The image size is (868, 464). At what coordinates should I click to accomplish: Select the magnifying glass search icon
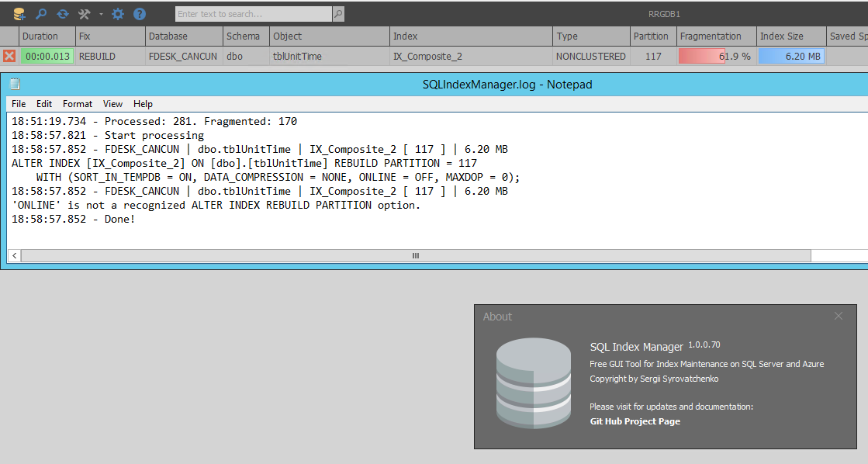tap(41, 13)
